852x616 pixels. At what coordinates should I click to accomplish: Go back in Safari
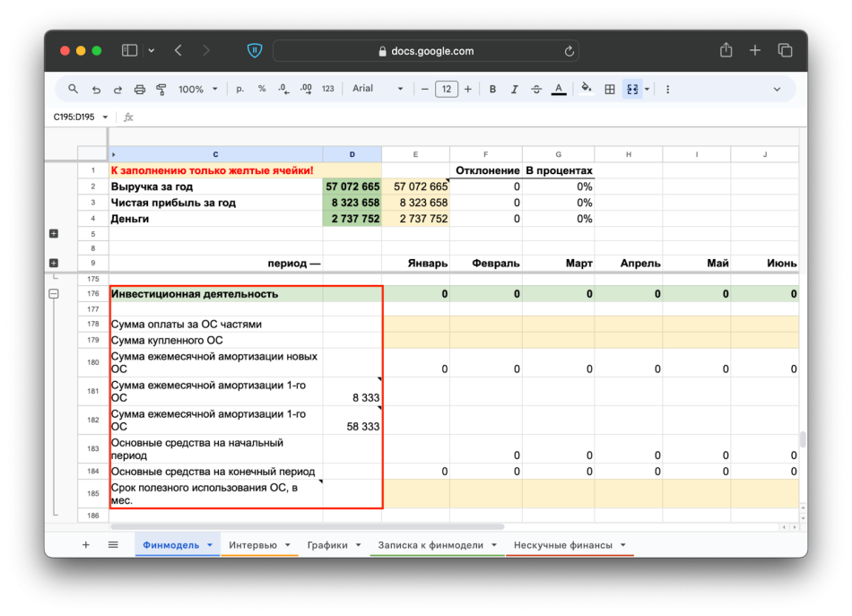[x=178, y=50]
